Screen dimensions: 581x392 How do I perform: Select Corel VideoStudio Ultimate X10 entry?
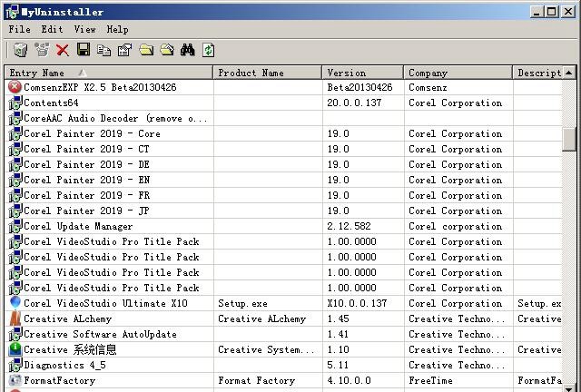tap(105, 303)
